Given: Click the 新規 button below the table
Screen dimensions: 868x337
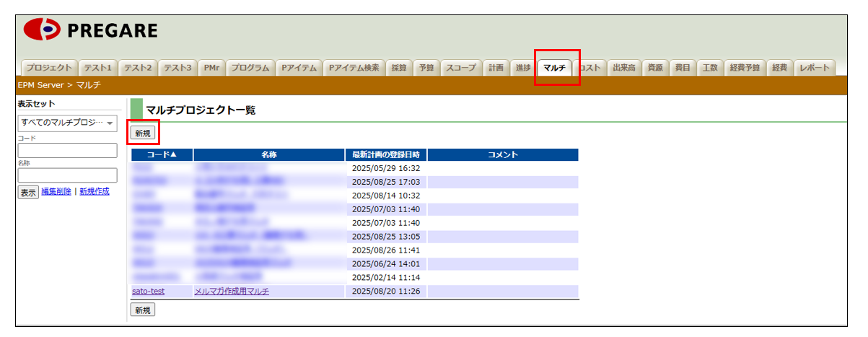Looking at the screenshot, I should point(143,310).
